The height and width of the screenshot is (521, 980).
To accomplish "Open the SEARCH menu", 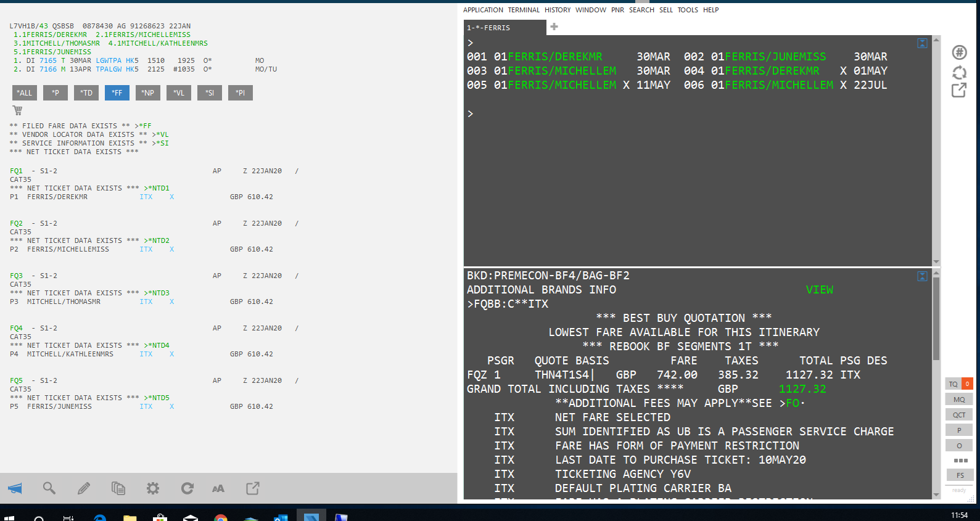I will click(x=641, y=10).
